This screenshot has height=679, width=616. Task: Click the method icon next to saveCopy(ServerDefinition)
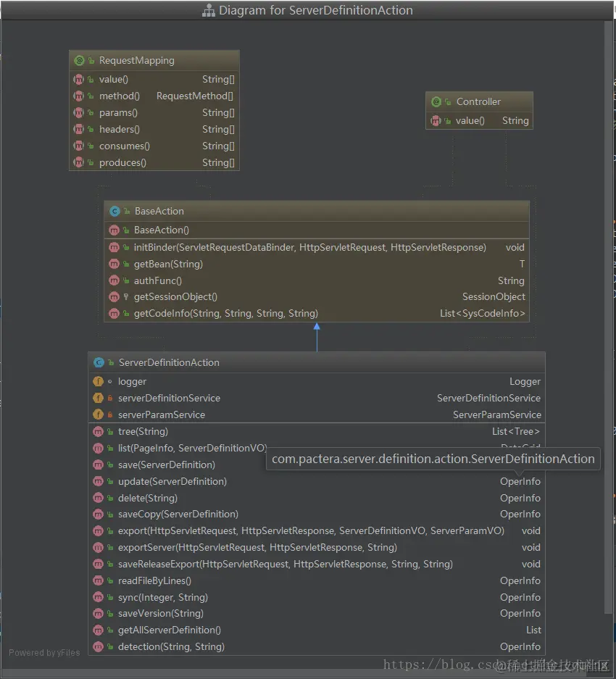(x=99, y=514)
